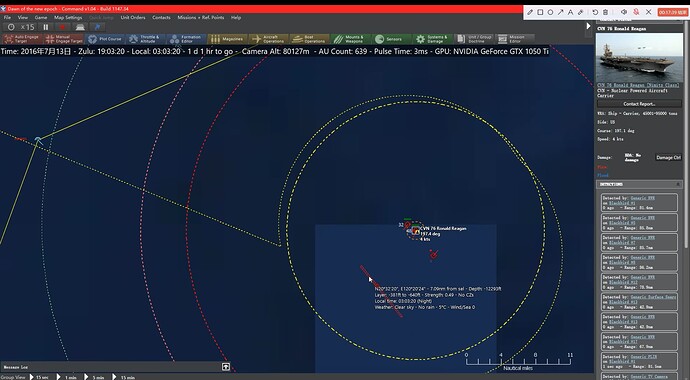Open the Magazines window

point(227,39)
